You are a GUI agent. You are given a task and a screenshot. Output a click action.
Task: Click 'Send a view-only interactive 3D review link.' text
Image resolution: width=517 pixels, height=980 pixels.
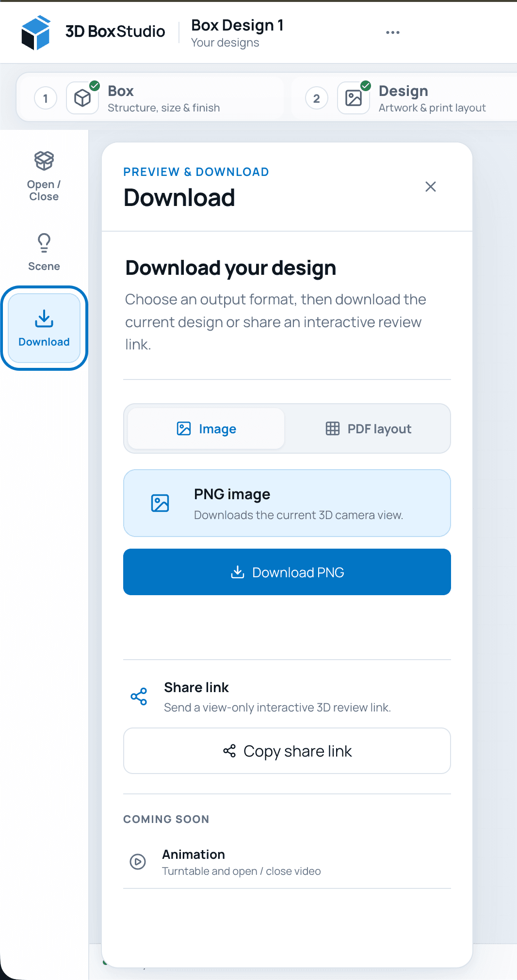click(x=277, y=708)
